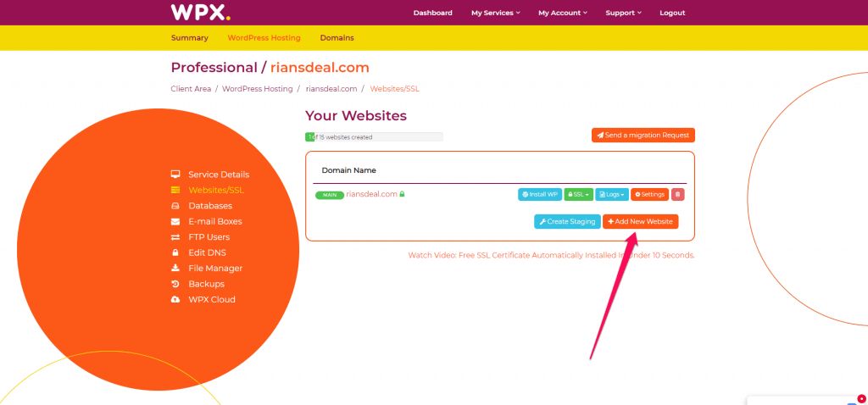
Task: Open WPX Cloud in the sidebar
Action: (212, 299)
